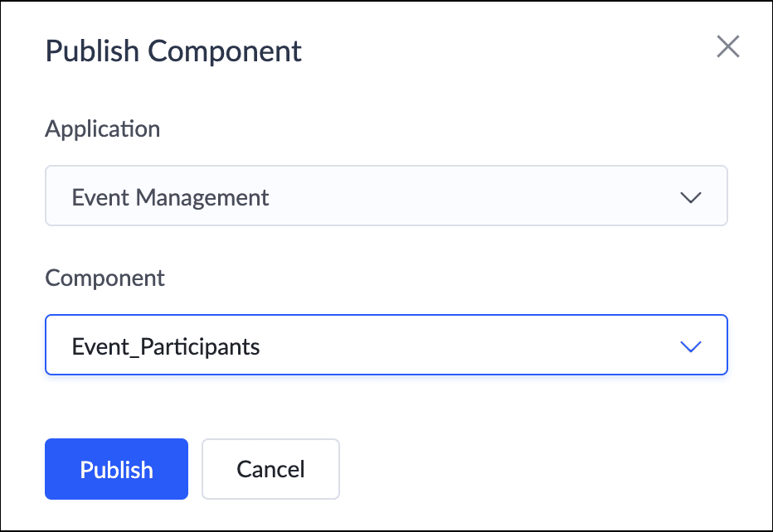This screenshot has width=773, height=532.
Task: Click the blue chevron in Component field
Action: pos(690,346)
